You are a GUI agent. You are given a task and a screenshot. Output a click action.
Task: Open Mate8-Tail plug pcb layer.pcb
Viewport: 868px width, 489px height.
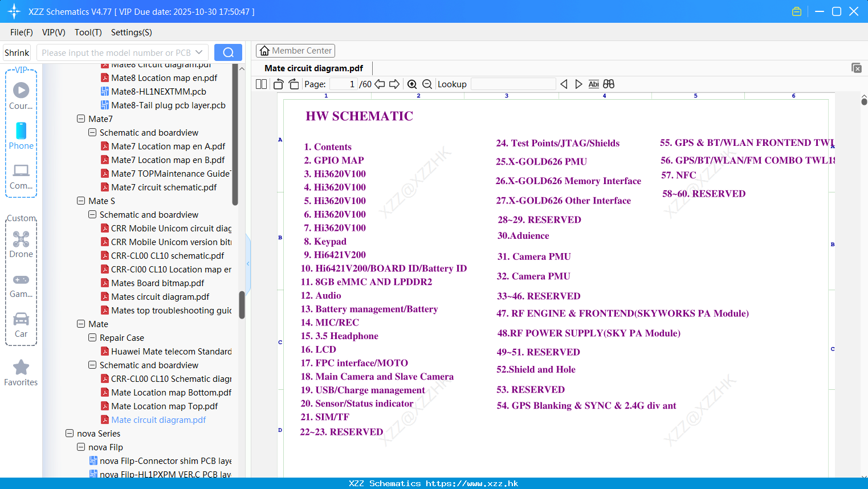168,105
